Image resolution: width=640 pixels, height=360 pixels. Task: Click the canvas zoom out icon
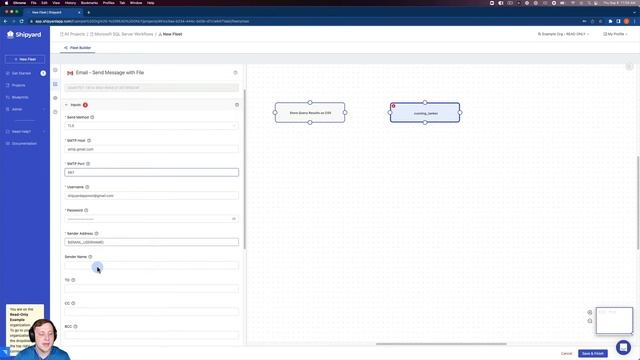pyautogui.click(x=590, y=321)
